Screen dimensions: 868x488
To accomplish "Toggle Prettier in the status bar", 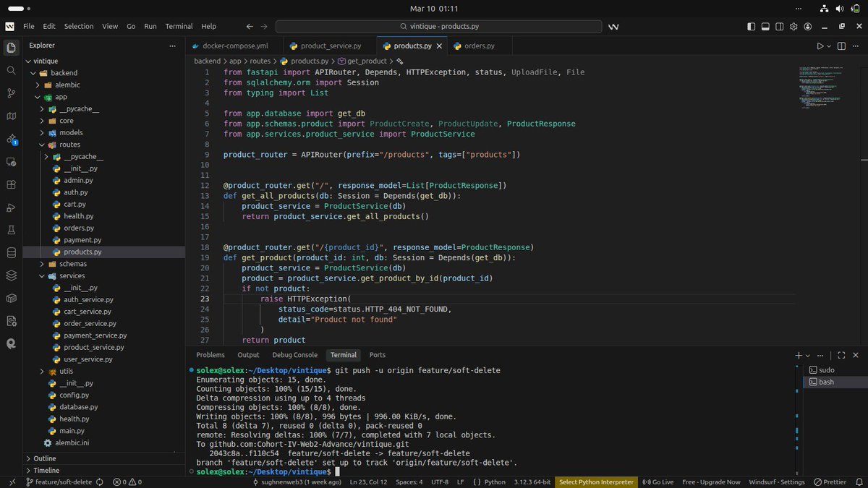I will pyautogui.click(x=830, y=481).
